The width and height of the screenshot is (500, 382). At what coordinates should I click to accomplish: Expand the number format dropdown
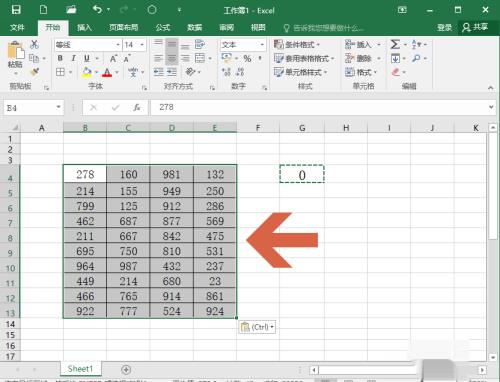[x=262, y=45]
